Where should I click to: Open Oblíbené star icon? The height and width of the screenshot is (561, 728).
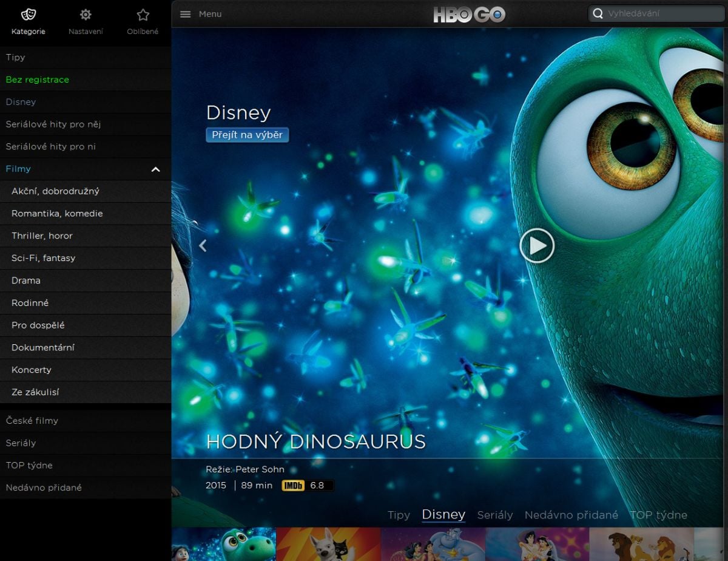pyautogui.click(x=143, y=15)
